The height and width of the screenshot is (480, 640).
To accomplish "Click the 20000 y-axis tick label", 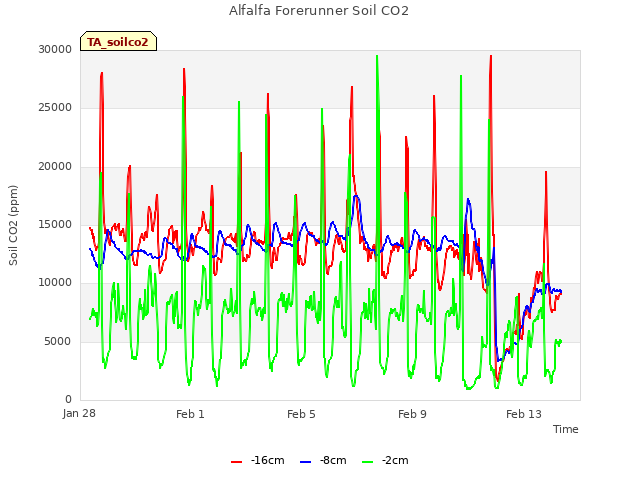I will [x=55, y=167].
